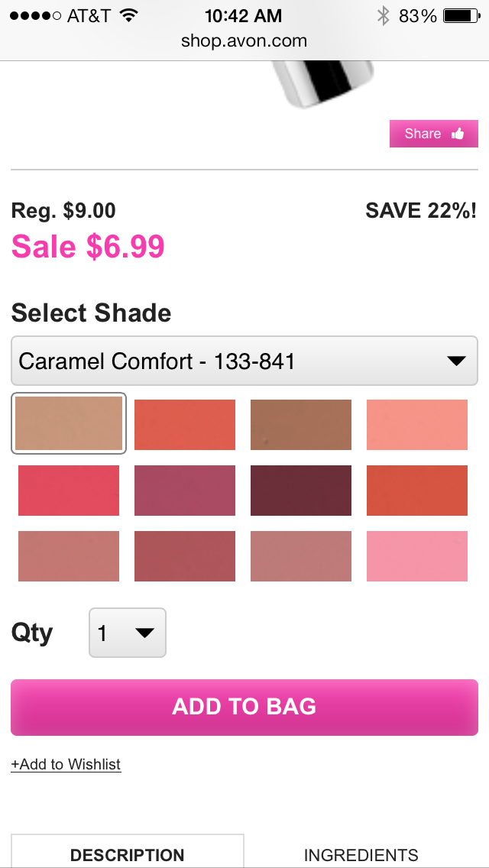Open the Select Shade dropdown
Viewport: 489px width, 868px height.
click(244, 361)
